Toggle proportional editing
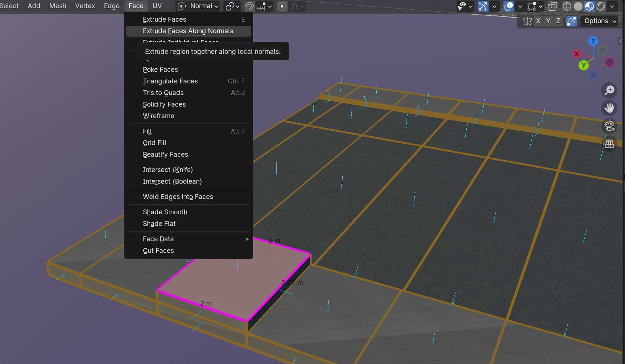The image size is (625, 364). pos(282,6)
